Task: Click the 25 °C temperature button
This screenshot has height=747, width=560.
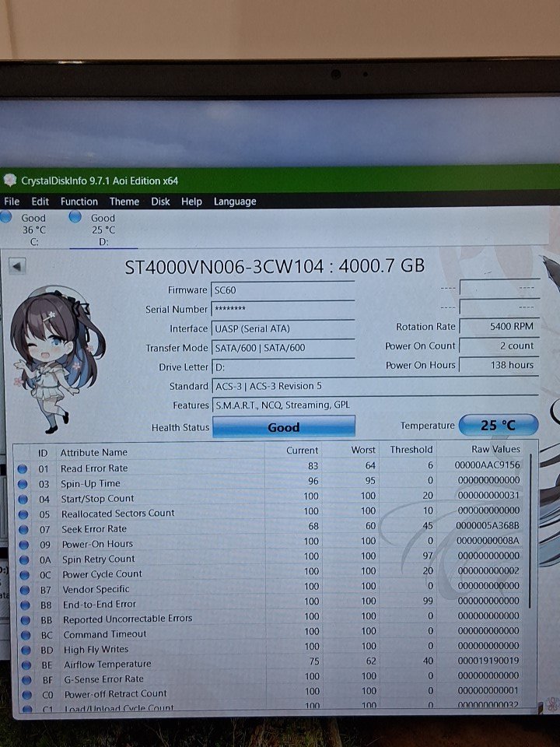Action: (x=498, y=426)
